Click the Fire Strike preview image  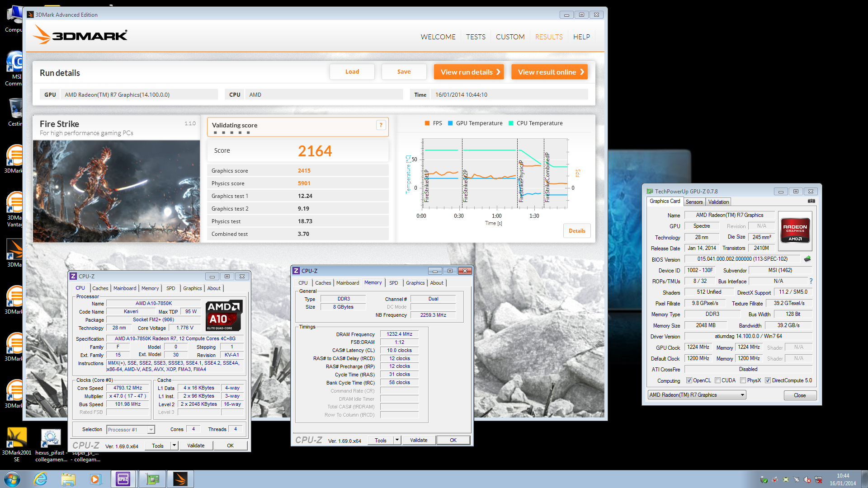point(116,191)
